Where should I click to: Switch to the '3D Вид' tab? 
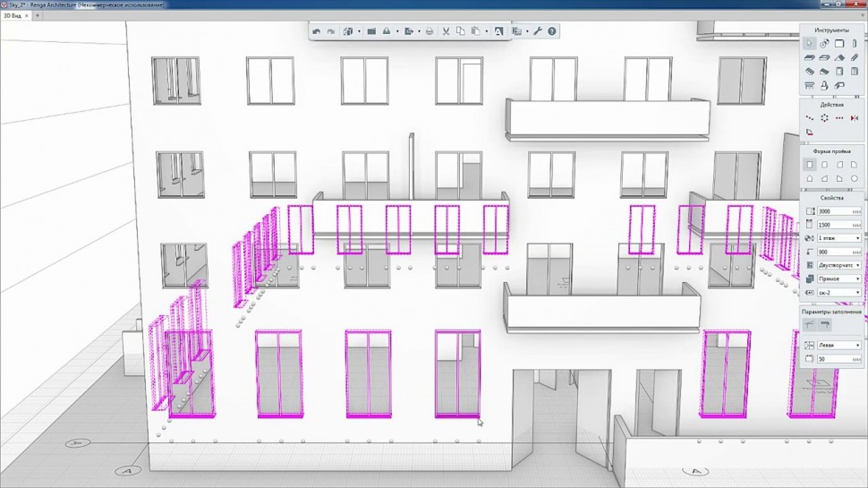click(x=13, y=16)
